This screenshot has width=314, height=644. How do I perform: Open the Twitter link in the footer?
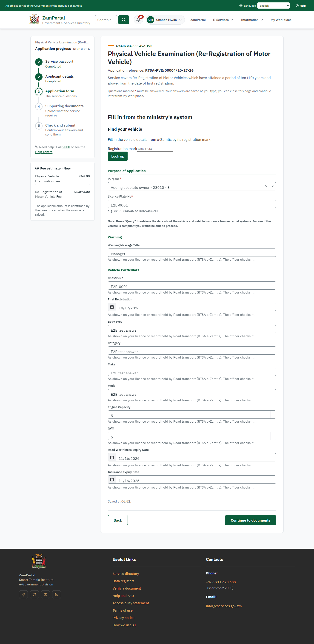pos(34,594)
